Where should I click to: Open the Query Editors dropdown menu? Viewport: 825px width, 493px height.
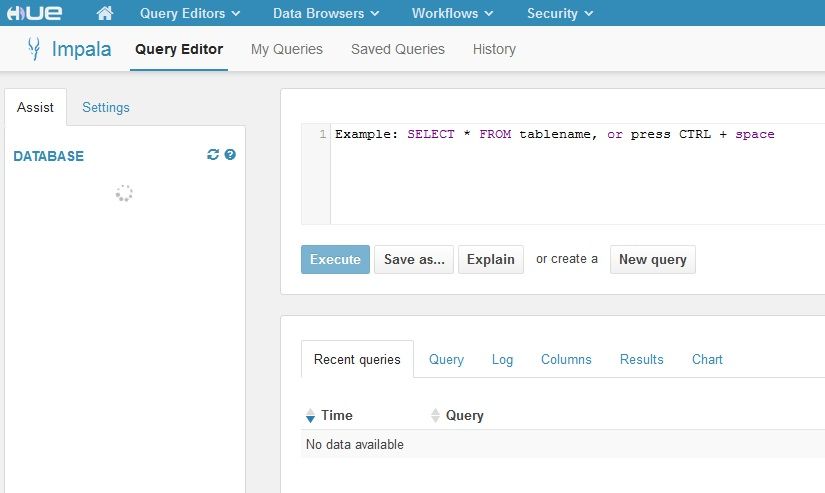(x=190, y=13)
